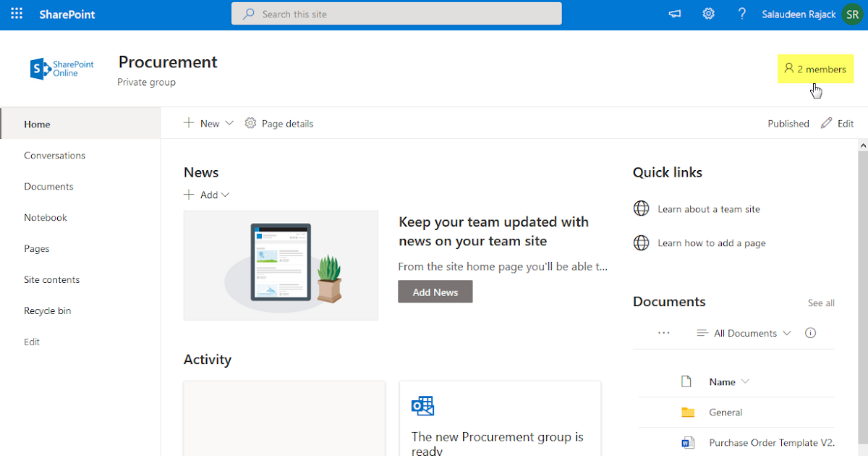Open the ellipsis menu in the Documents webpart
Viewport: 868px width, 456px height.
(x=664, y=332)
